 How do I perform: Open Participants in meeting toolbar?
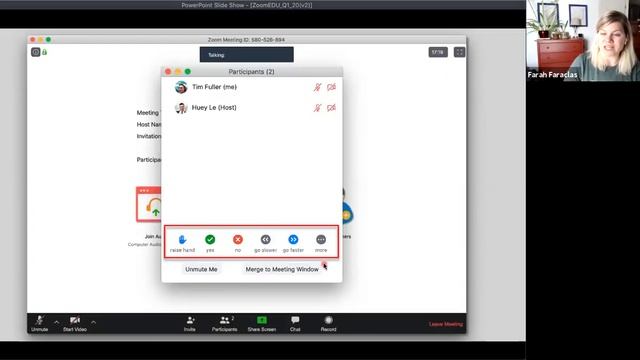point(224,323)
